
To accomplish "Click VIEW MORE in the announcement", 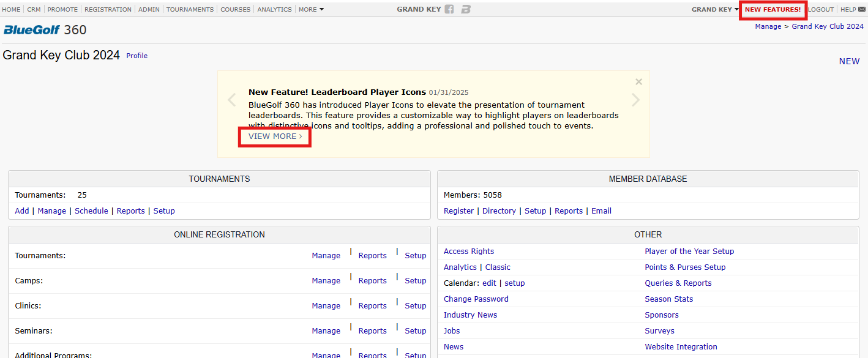I will point(275,136).
